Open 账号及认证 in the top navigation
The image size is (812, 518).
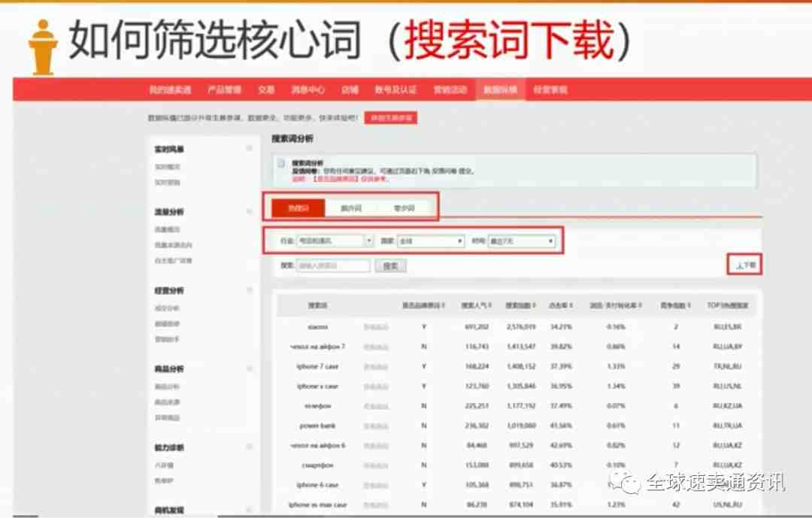(396, 90)
